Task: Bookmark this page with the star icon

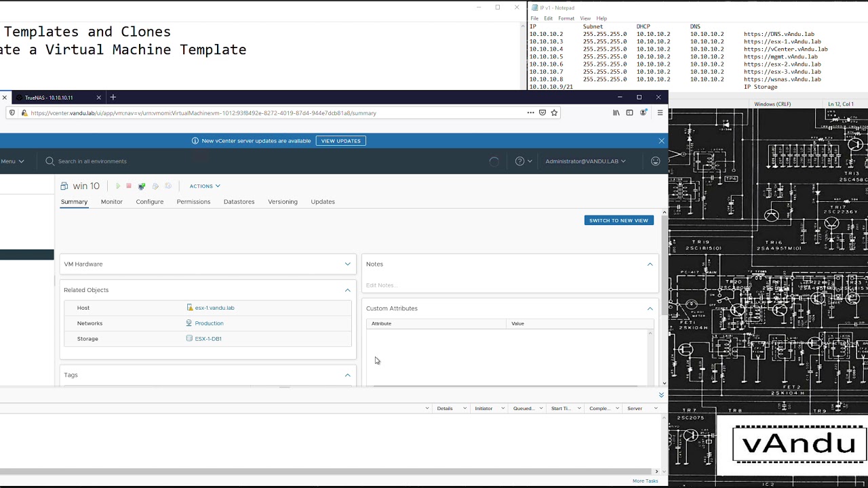Action: click(x=554, y=113)
